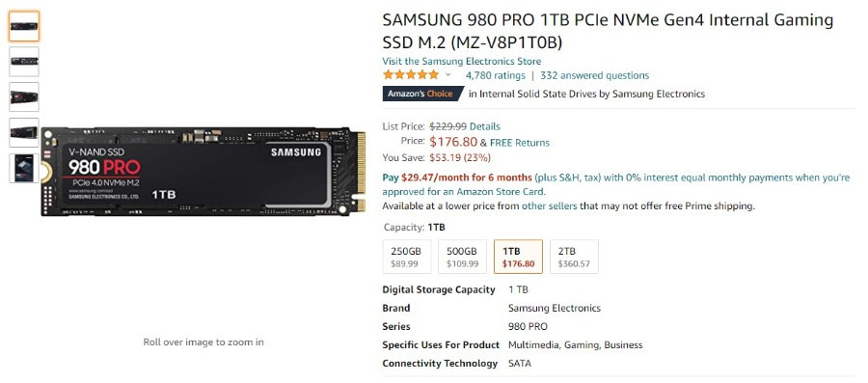Screen dimensions: 868x383
Task: Choose the 250GB capacity option
Action: coord(407,257)
